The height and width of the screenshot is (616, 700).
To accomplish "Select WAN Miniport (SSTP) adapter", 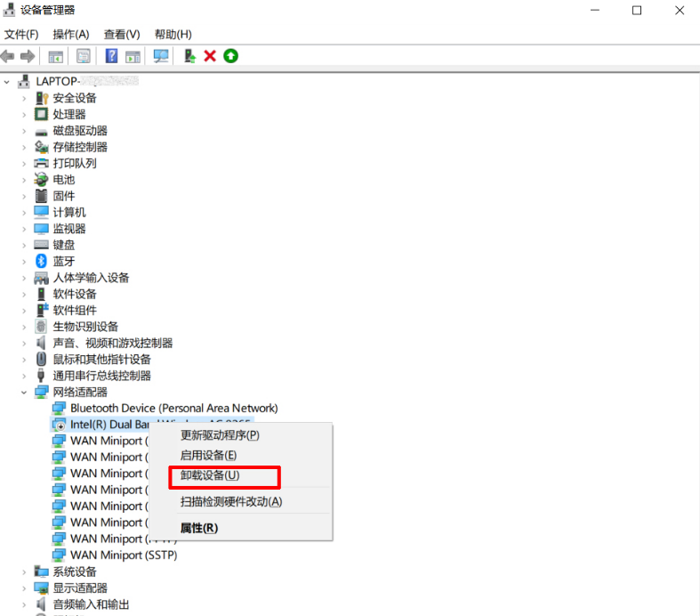I will click(x=124, y=555).
